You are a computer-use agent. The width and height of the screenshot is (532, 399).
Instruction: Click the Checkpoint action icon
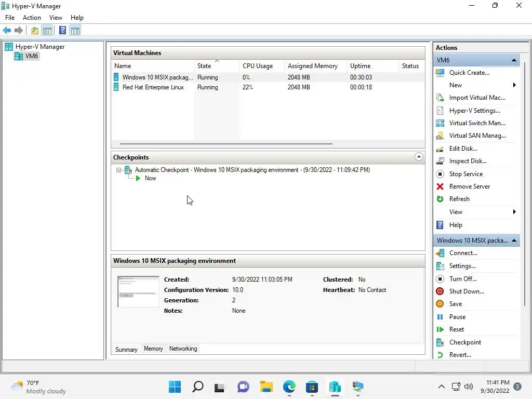440,342
